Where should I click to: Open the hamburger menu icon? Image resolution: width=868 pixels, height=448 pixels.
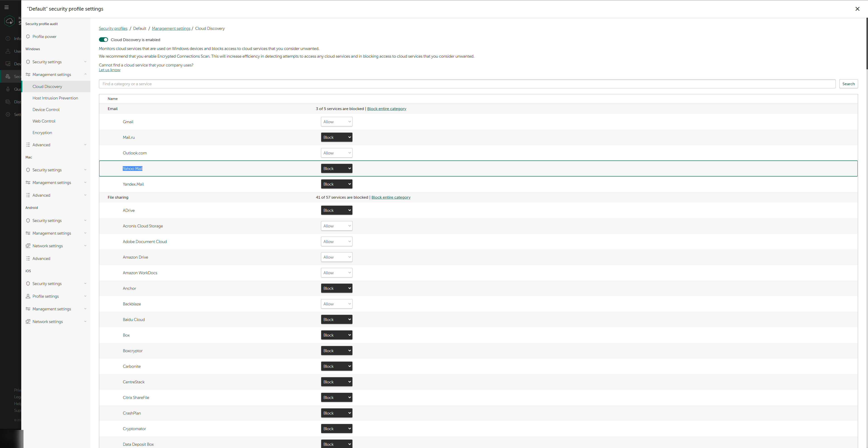click(6, 7)
